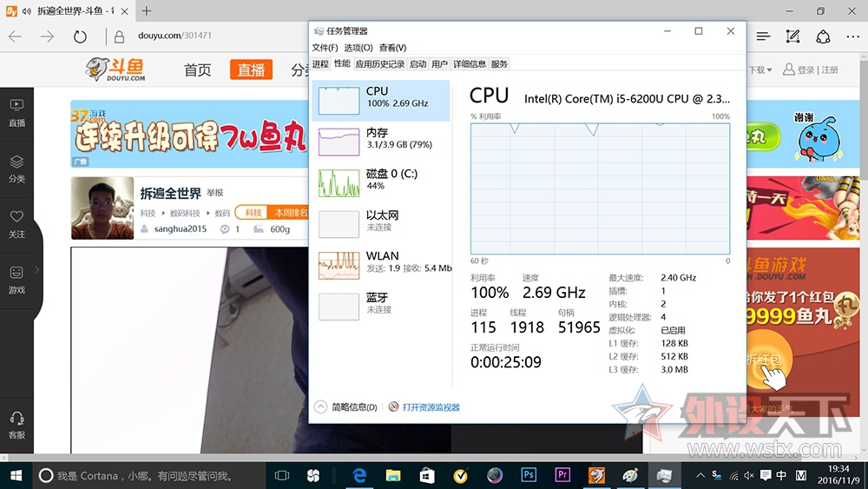Select CPU in the Task Manager sidebar
The width and height of the screenshot is (868, 489).
point(381,100)
